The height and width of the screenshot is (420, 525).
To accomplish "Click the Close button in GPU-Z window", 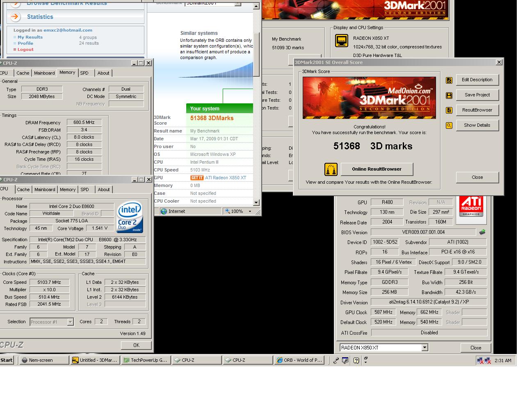I will coord(476,347).
